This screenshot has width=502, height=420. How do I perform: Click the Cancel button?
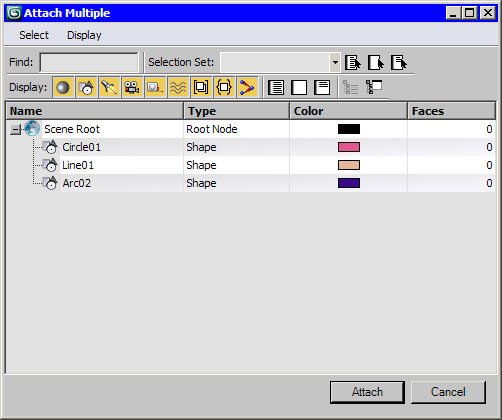[448, 392]
